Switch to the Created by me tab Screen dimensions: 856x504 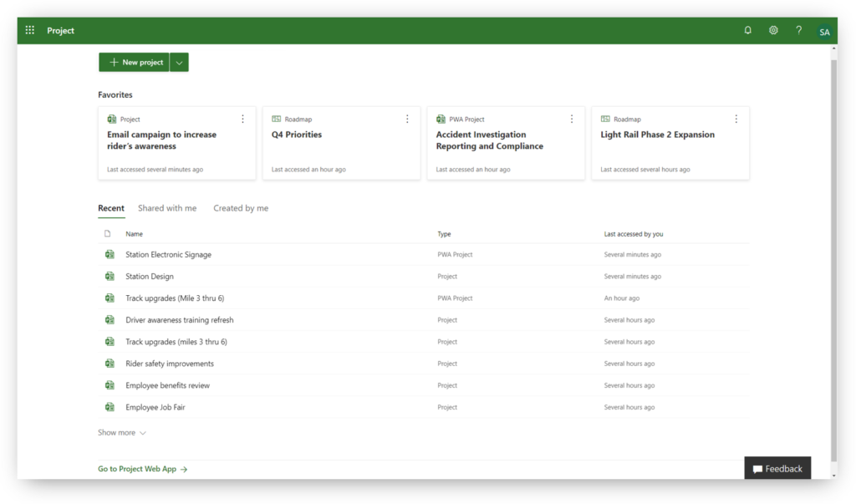click(241, 208)
